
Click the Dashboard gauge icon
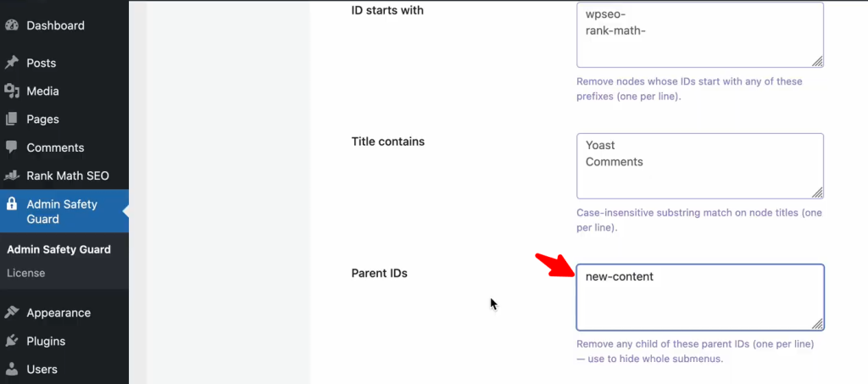coord(12,25)
